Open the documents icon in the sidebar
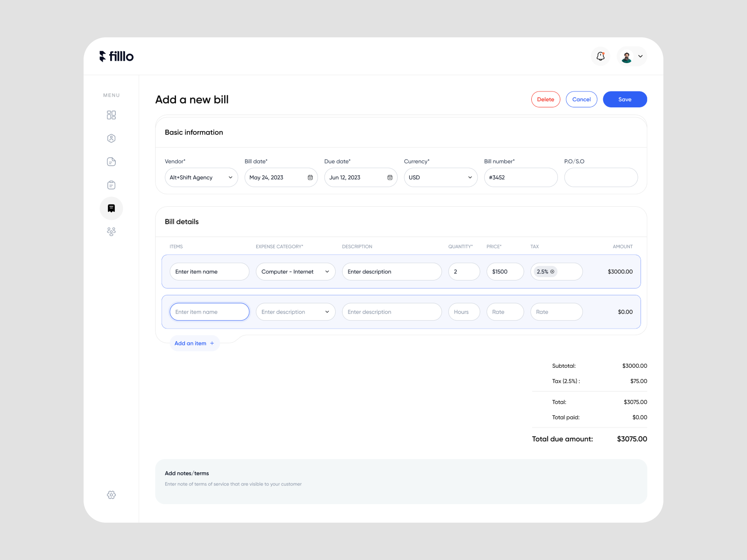The image size is (747, 560). click(111, 161)
